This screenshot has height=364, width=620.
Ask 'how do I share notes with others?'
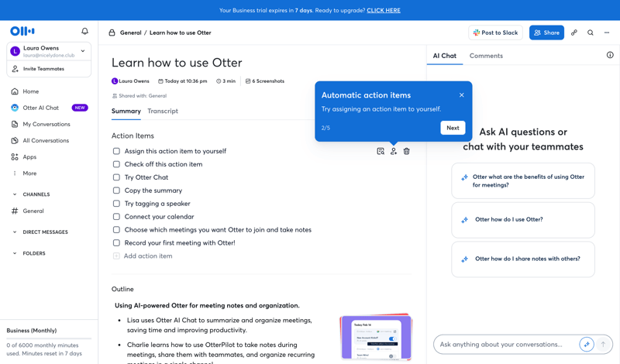coord(522,259)
